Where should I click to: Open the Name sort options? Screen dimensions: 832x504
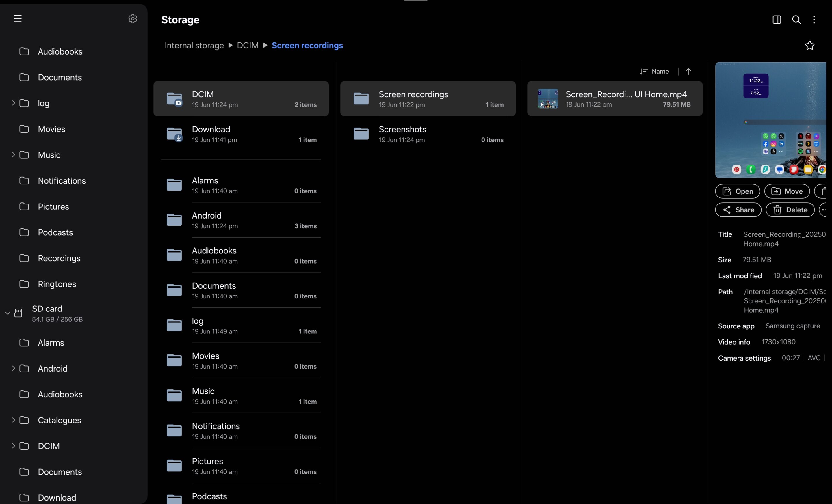tap(655, 72)
